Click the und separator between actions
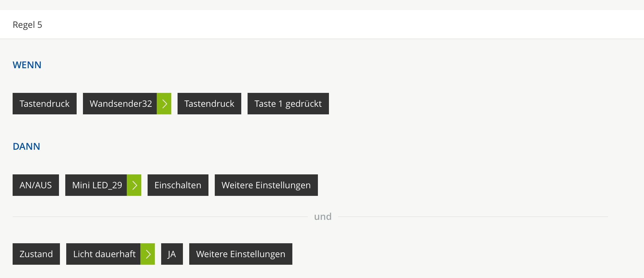Viewport: 644px width, 278px height. [x=323, y=217]
